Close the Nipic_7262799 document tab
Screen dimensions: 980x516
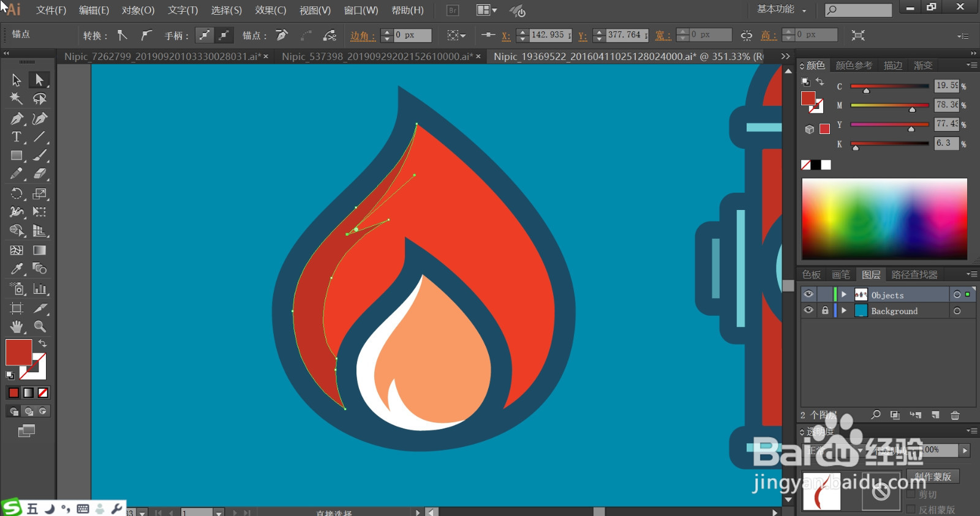266,56
